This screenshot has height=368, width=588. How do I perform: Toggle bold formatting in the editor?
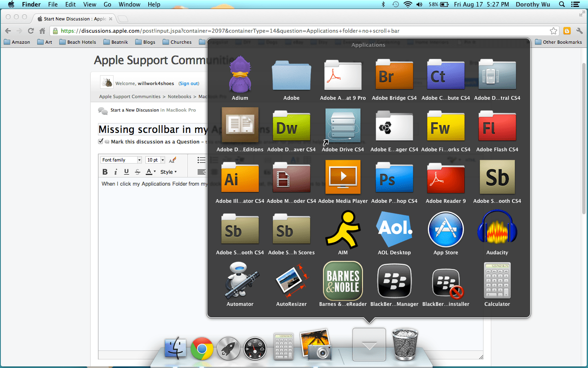[105, 172]
